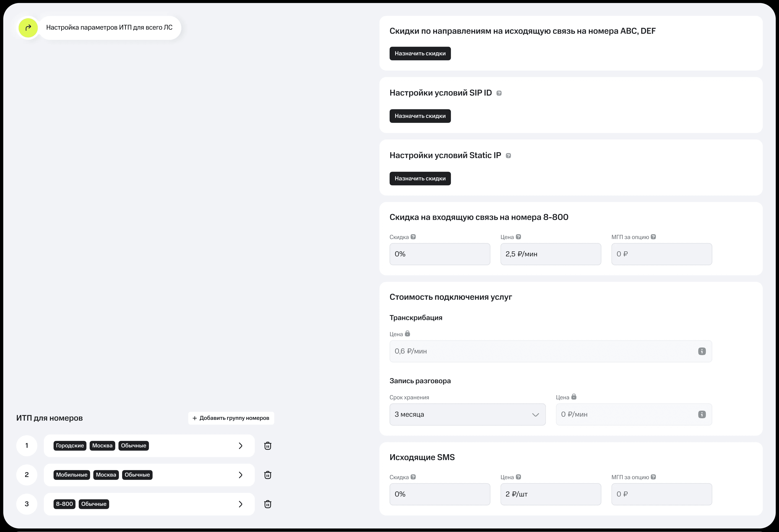Delete the 8-800 Обычные number group
Viewport: 779px width, 532px height.
pyautogui.click(x=268, y=504)
